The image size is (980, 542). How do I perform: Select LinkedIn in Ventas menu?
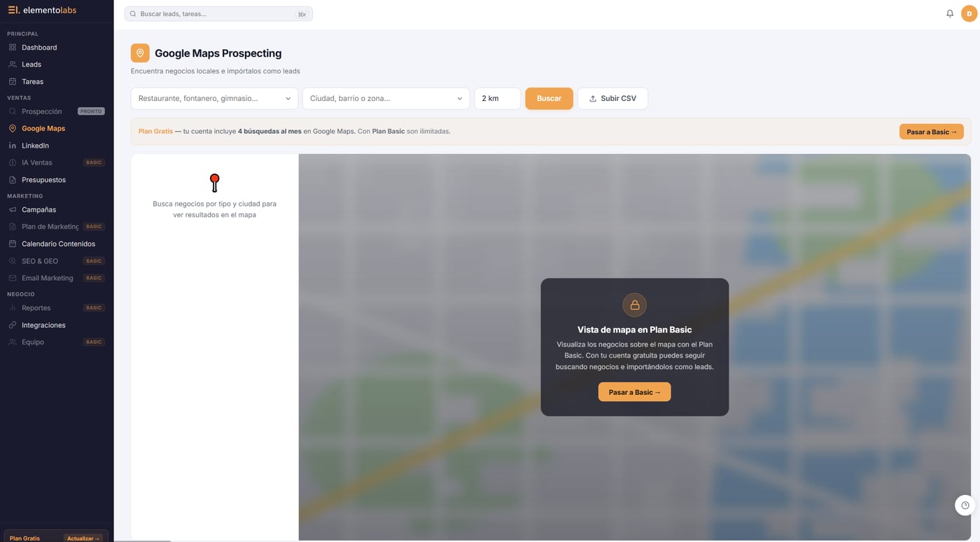pyautogui.click(x=57, y=146)
